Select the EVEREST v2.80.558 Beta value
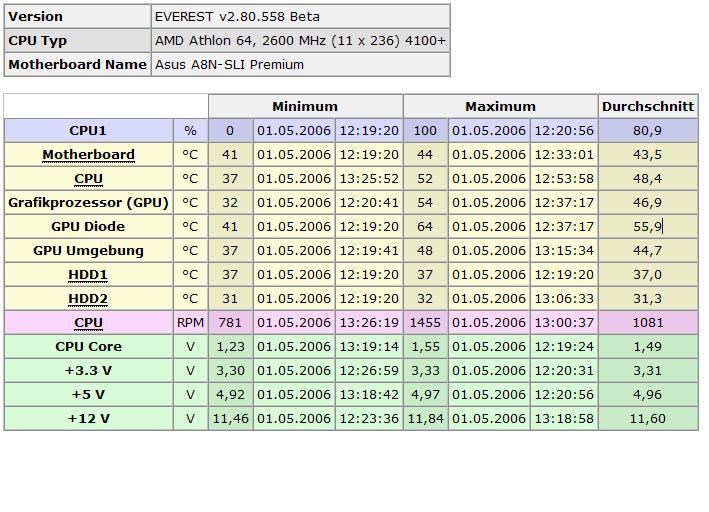 (237, 17)
